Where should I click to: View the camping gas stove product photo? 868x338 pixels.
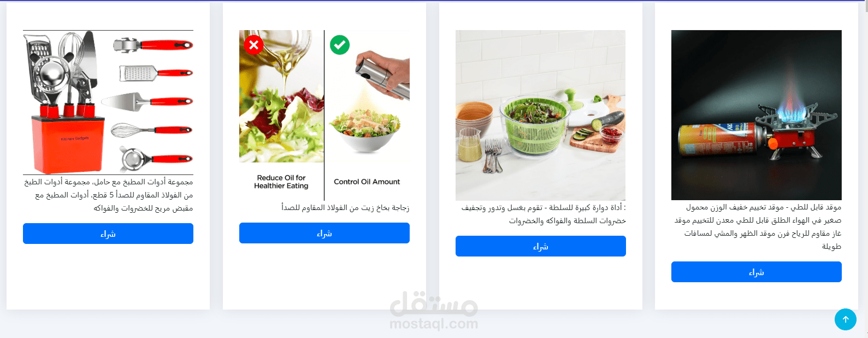757,115
